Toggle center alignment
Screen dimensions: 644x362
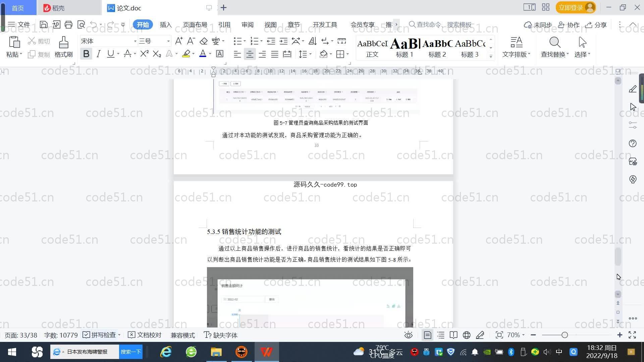tap(250, 54)
